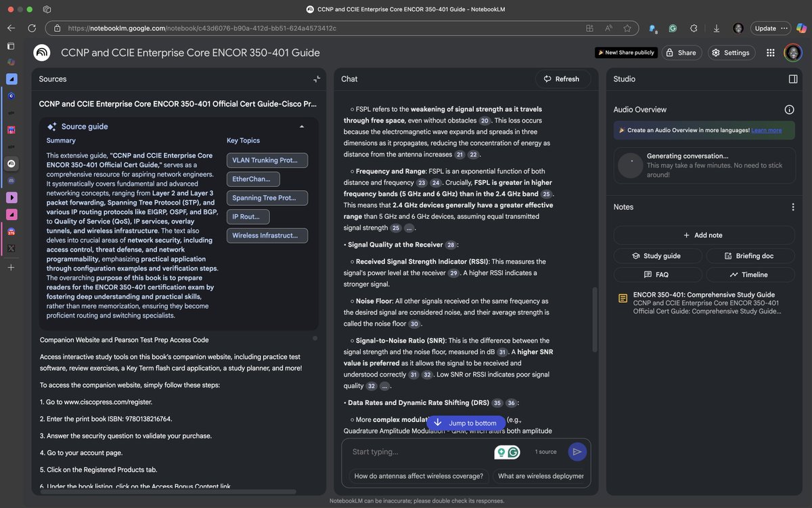Open the browser downloads icon
This screenshot has height=508, width=812.
(716, 28)
